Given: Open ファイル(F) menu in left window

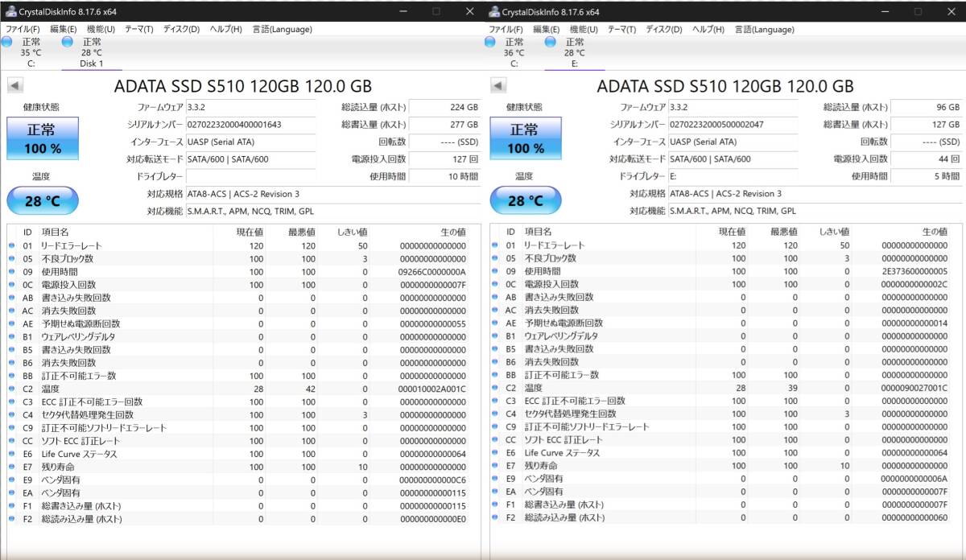Looking at the screenshot, I should 23,29.
